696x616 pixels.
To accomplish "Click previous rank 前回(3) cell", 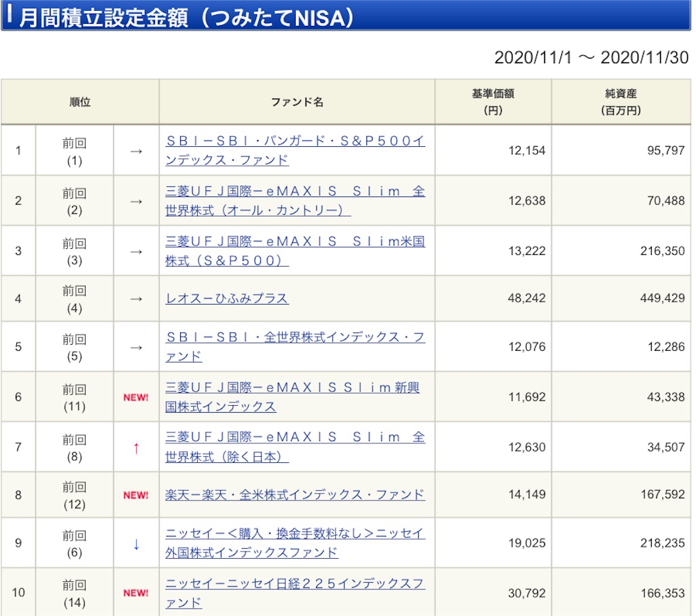I will (x=75, y=252).
